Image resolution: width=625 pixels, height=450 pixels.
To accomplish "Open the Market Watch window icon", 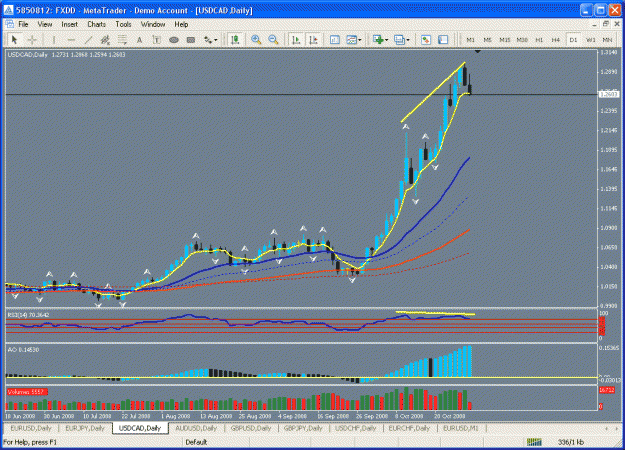I will [x=426, y=40].
